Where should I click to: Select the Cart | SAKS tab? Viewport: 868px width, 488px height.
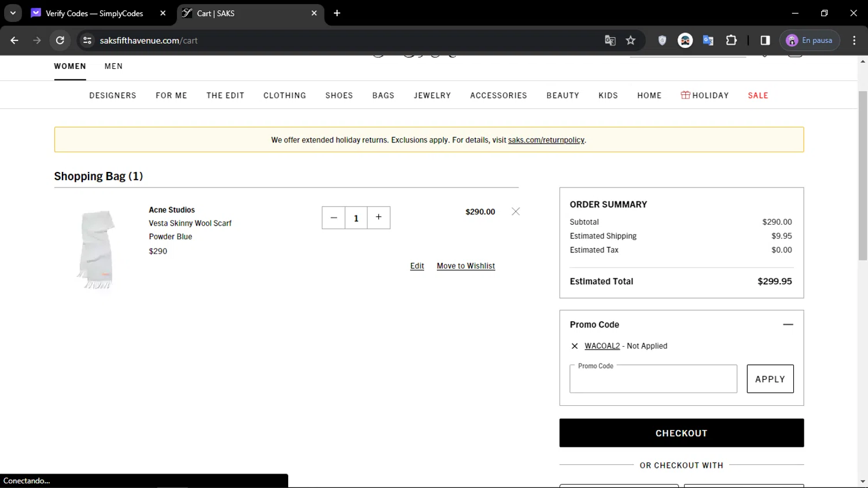pos(250,13)
